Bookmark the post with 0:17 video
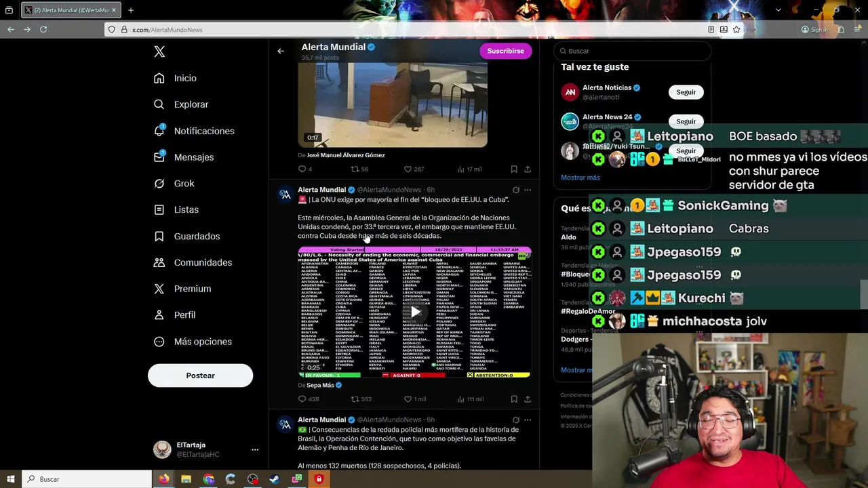 pos(514,169)
